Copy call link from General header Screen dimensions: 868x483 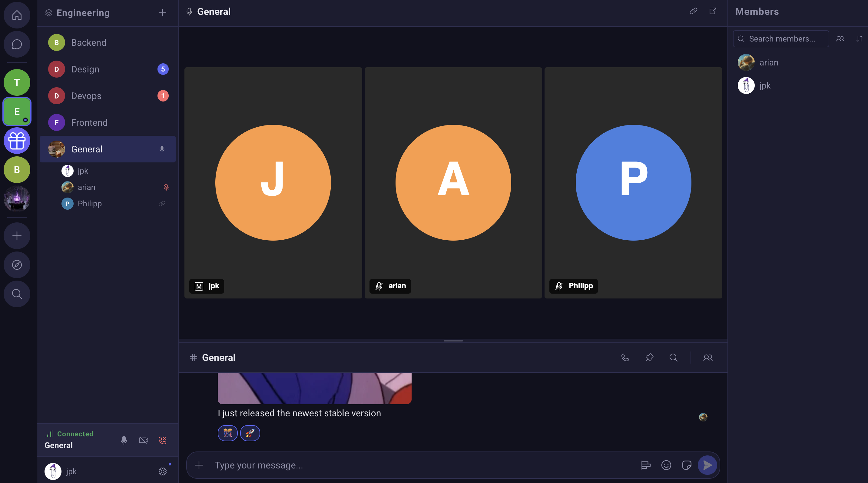pyautogui.click(x=694, y=11)
